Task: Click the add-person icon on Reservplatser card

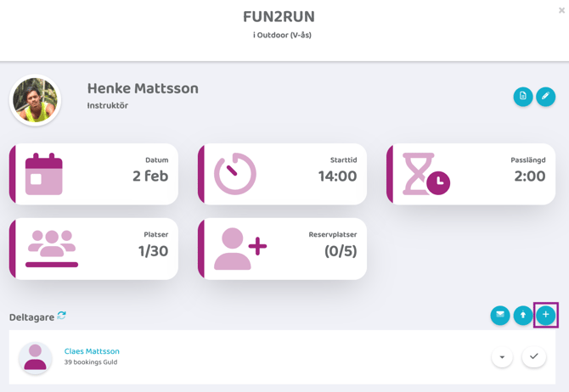Action: [x=239, y=249]
